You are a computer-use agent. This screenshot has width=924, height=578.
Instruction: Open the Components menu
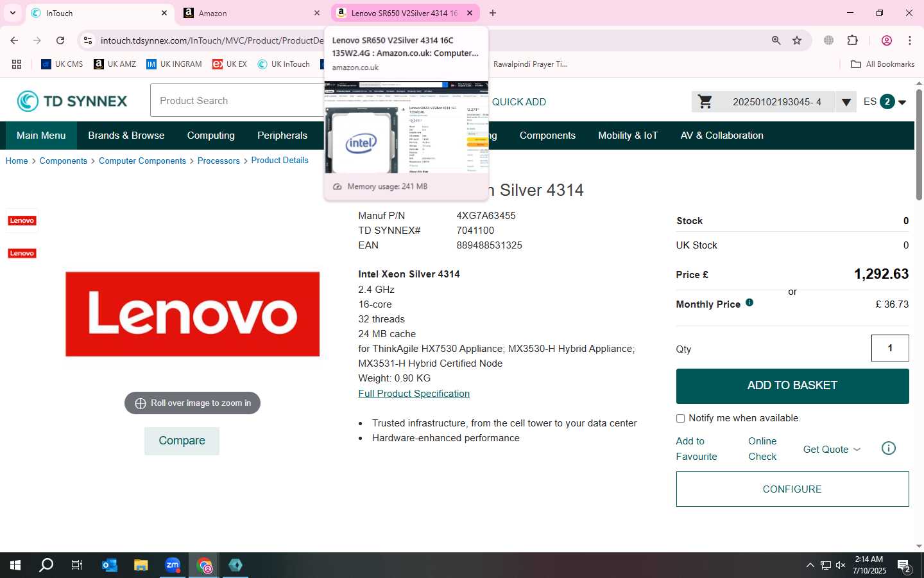[547, 136]
